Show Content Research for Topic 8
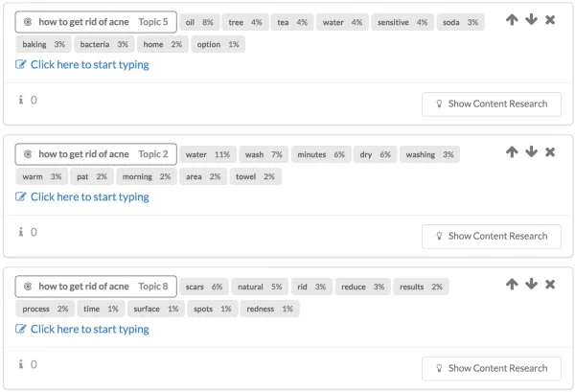This screenshot has height=392, width=575. [492, 369]
